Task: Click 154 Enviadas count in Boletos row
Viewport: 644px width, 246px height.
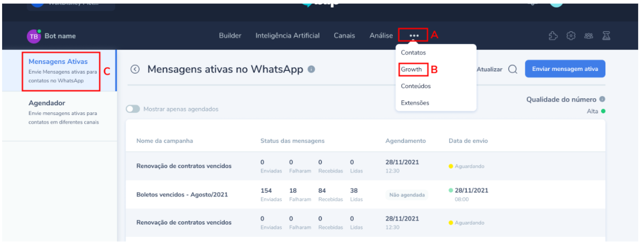Action: [x=271, y=194]
